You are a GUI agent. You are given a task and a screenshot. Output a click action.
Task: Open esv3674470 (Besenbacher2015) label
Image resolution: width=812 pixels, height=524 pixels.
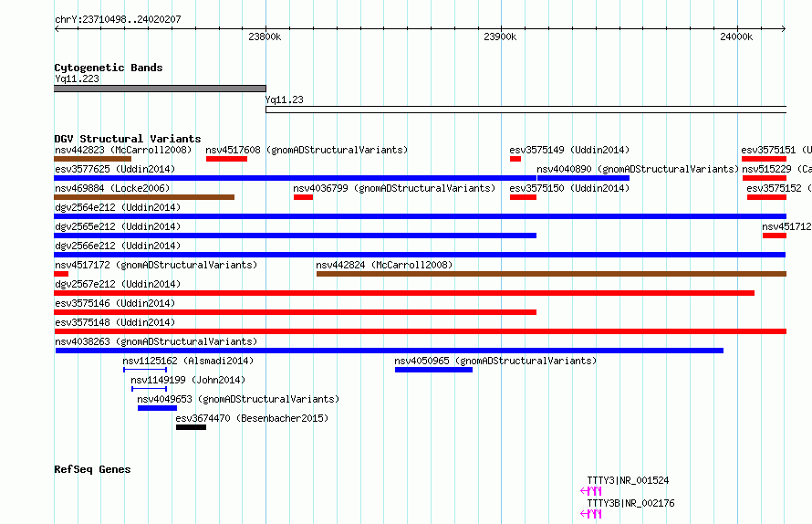click(x=252, y=418)
